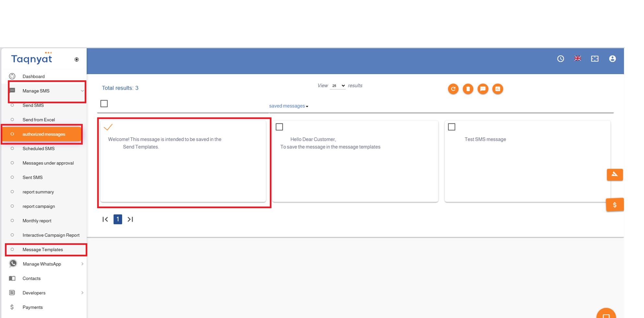Image resolution: width=644 pixels, height=318 pixels.
Task: Open Message Templates page
Action: pos(43,250)
